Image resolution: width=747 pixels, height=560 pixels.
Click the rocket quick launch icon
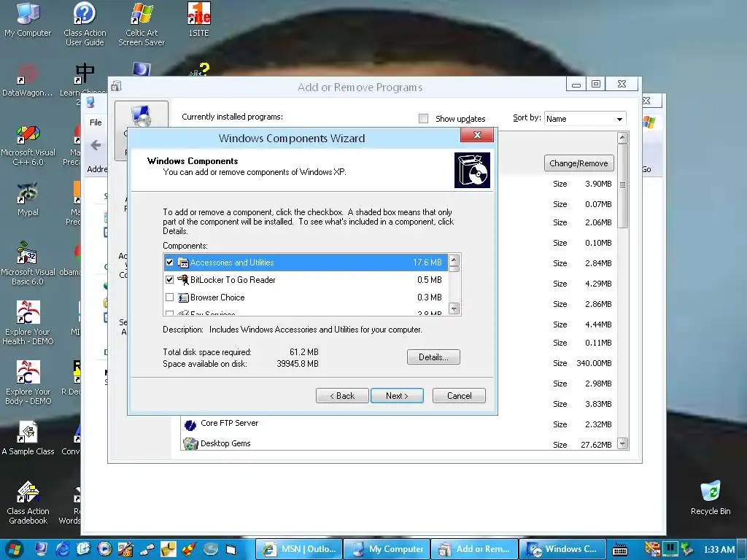tap(189, 549)
